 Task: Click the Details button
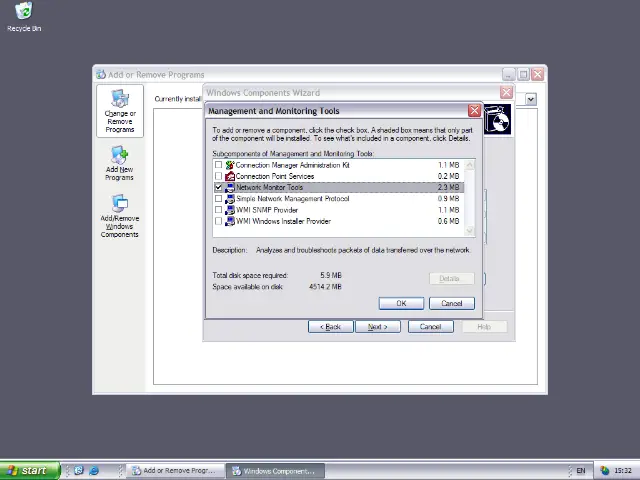[x=452, y=278]
